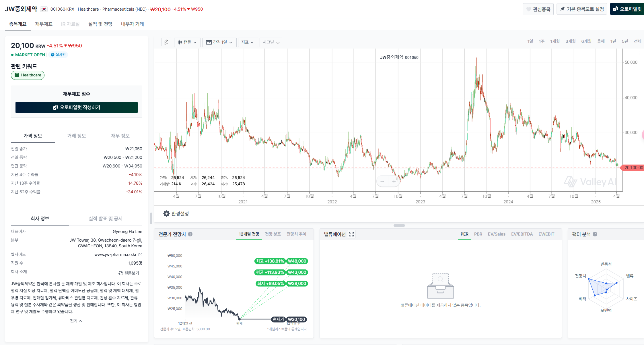Open the 간격 1일 interval dropdown
Screen dimensions: 644x345
pos(219,42)
